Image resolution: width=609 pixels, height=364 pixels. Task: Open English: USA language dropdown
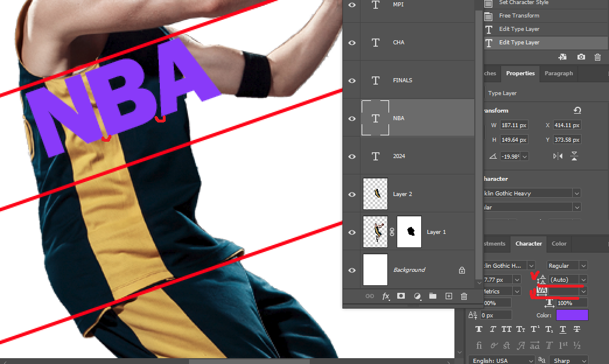[502, 360]
